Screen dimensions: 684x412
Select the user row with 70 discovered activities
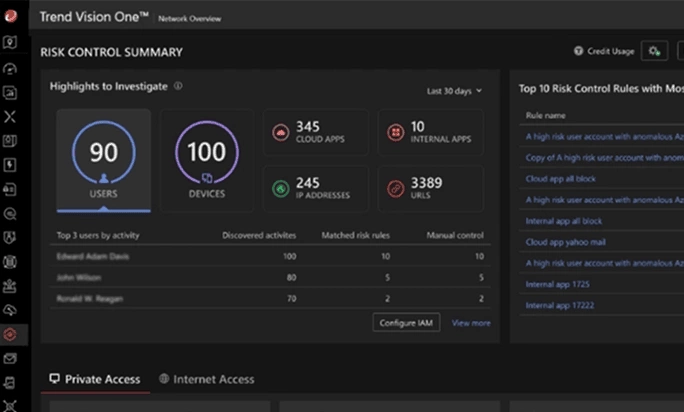pyautogui.click(x=270, y=299)
